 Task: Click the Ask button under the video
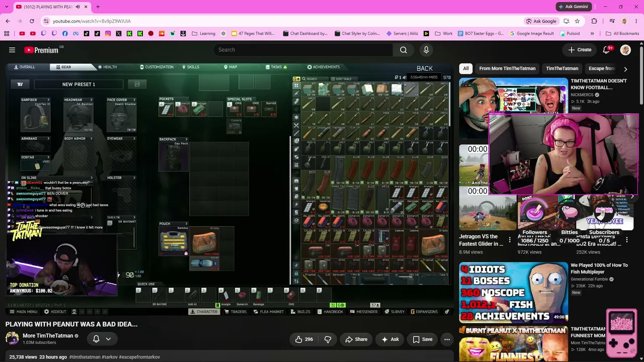[390, 339]
